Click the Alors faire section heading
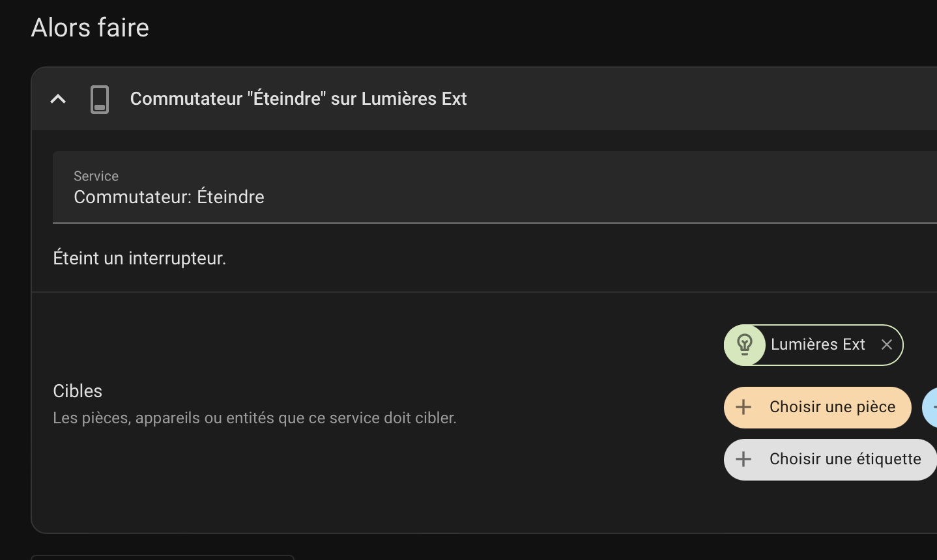 [91, 28]
